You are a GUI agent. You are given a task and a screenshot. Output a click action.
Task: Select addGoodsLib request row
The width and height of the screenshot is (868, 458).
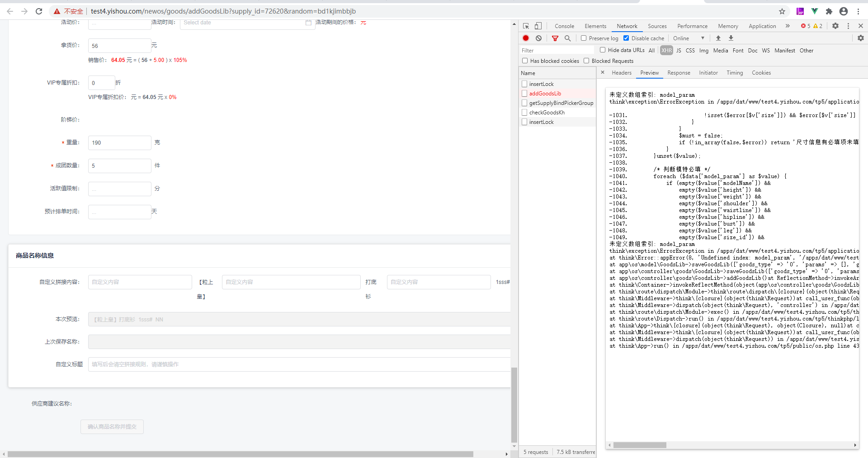pos(557,94)
